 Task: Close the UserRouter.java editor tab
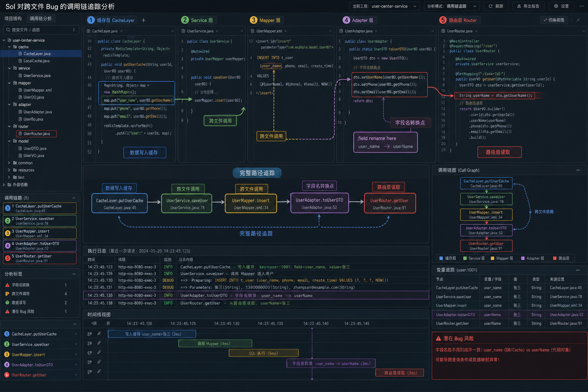[x=476, y=31]
